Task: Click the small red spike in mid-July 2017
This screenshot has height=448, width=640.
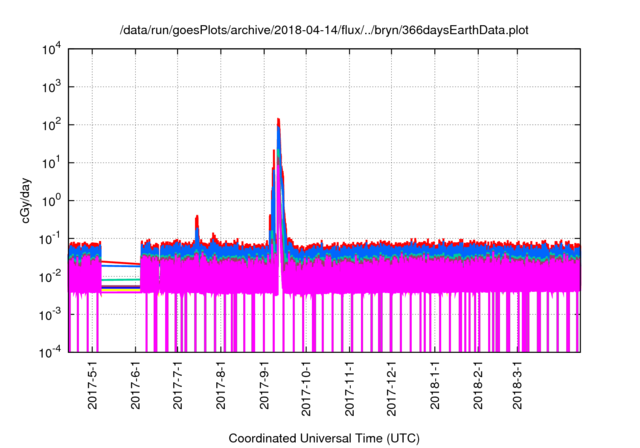Action: tap(197, 217)
